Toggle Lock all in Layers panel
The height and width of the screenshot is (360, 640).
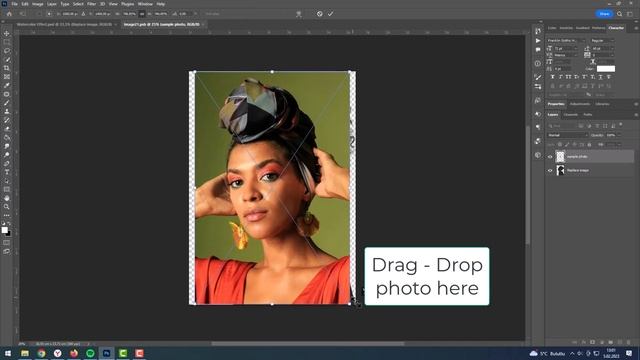[x=589, y=144]
